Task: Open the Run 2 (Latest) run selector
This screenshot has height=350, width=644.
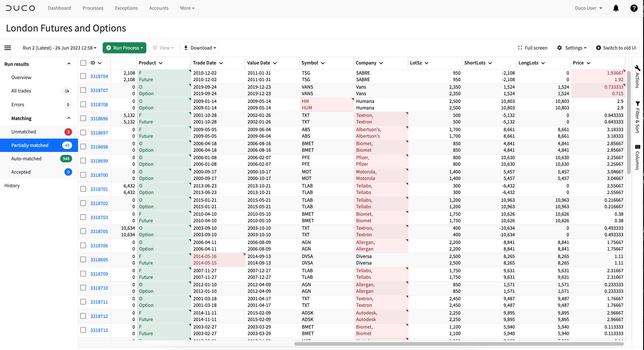Action: (x=59, y=48)
